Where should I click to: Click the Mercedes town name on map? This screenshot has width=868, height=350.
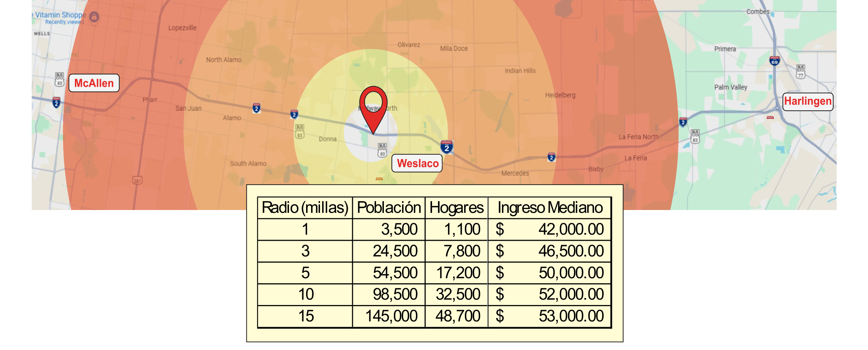(x=515, y=173)
